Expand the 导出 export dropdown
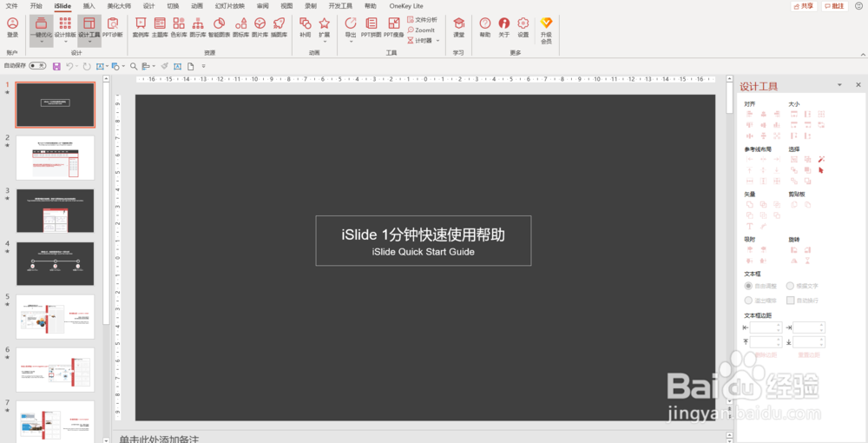This screenshot has width=868, height=443. [351, 42]
